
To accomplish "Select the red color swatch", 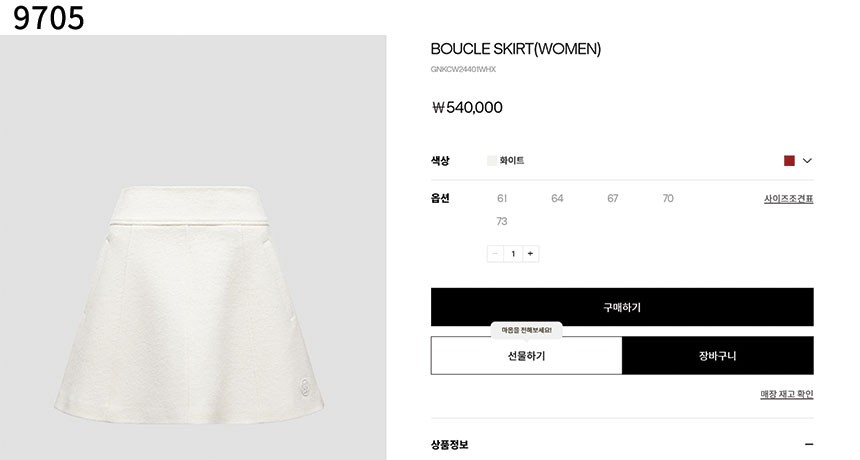I will (789, 161).
